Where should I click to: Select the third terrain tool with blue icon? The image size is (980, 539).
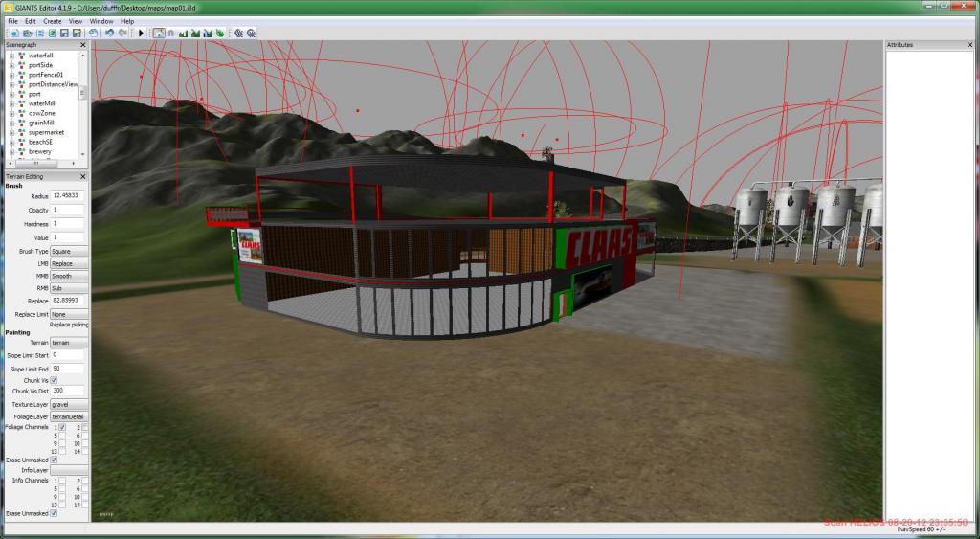coord(208,34)
